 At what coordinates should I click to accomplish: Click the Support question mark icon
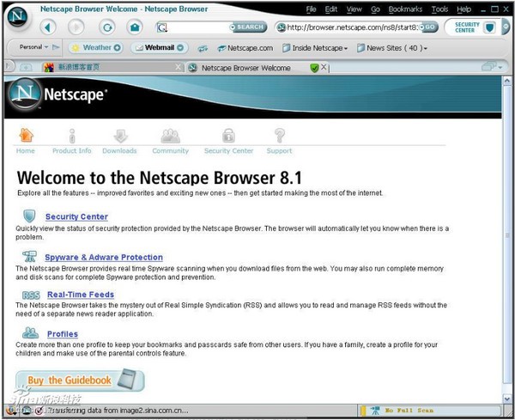279,137
